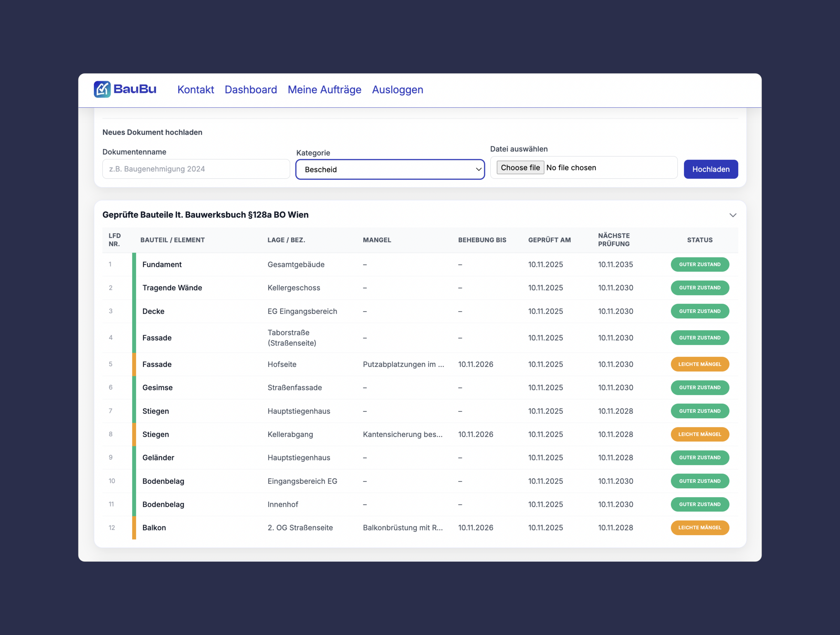Click the Kellerabgang location cell
The width and height of the screenshot is (840, 635).
pos(290,434)
